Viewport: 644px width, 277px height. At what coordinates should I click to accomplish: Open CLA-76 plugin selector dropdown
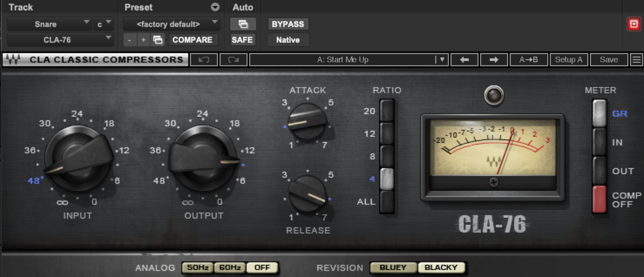point(60,40)
